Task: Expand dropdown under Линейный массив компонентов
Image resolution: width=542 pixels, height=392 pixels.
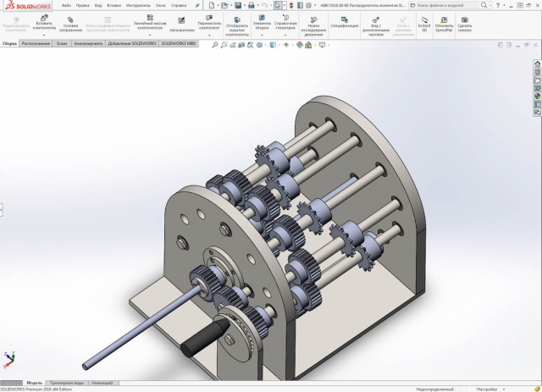Action: point(150,36)
